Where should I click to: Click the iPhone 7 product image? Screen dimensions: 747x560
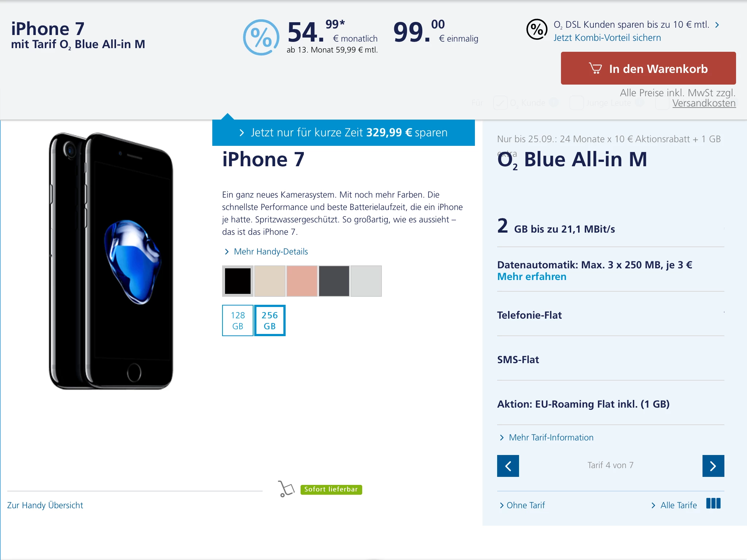(x=111, y=261)
